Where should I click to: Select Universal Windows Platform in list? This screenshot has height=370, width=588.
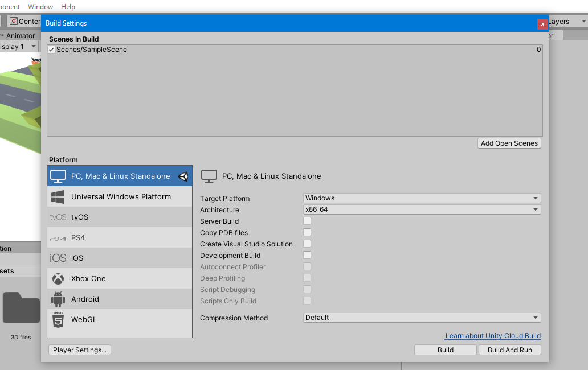120,196
